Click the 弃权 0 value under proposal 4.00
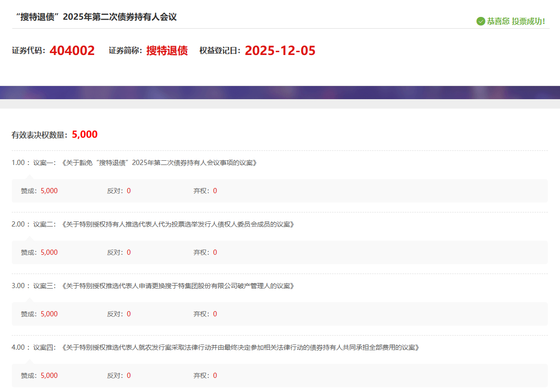This screenshot has height=392, width=560. click(215, 376)
